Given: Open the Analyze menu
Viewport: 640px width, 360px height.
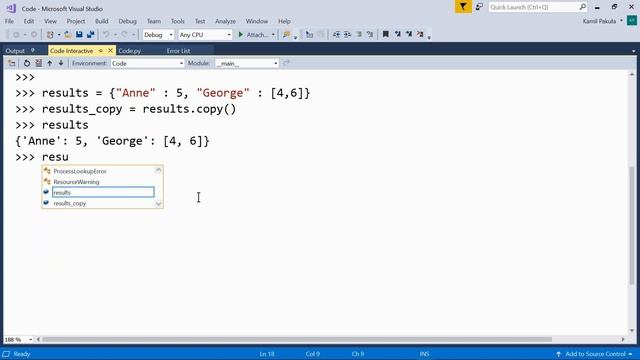Looking at the screenshot, I should [x=225, y=21].
